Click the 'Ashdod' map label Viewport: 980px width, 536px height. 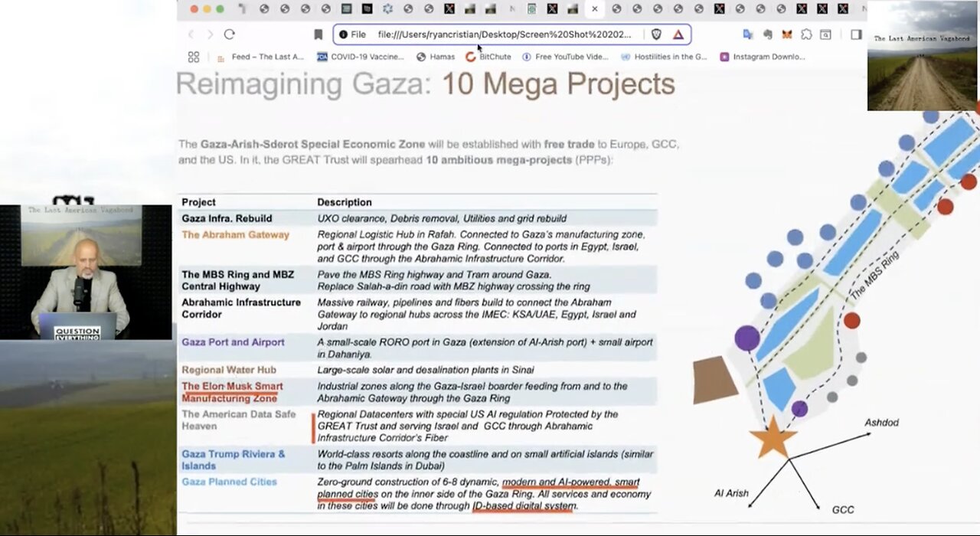pyautogui.click(x=881, y=422)
